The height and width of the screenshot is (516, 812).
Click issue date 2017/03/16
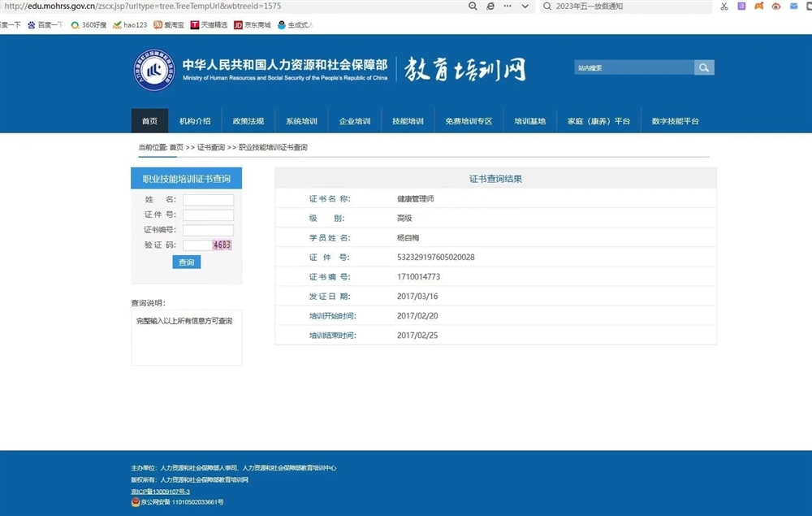pos(417,297)
